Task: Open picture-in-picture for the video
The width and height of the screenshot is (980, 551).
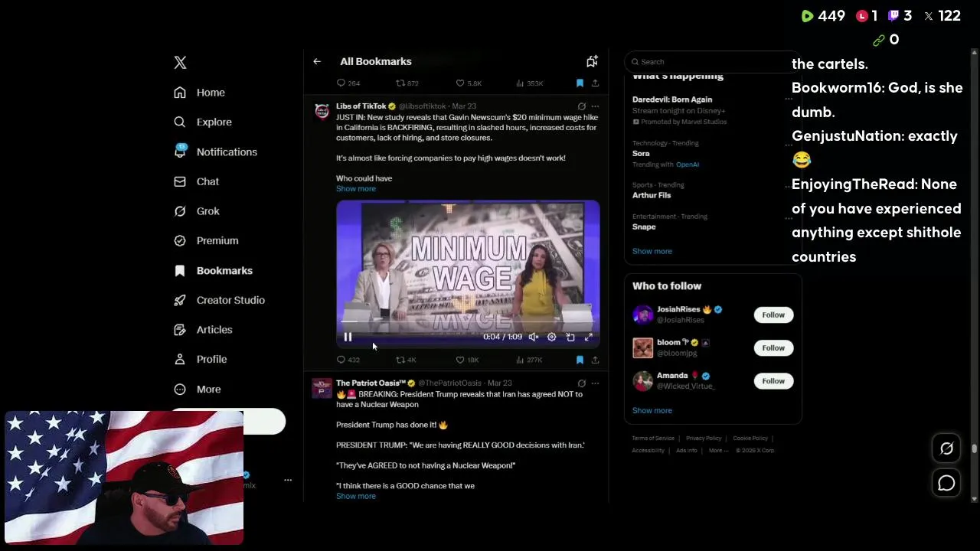Action: [x=570, y=337]
